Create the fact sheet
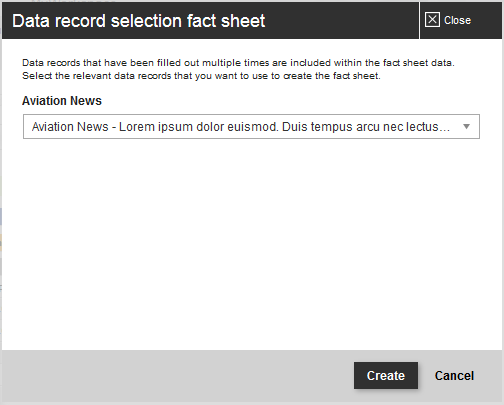 [x=386, y=376]
